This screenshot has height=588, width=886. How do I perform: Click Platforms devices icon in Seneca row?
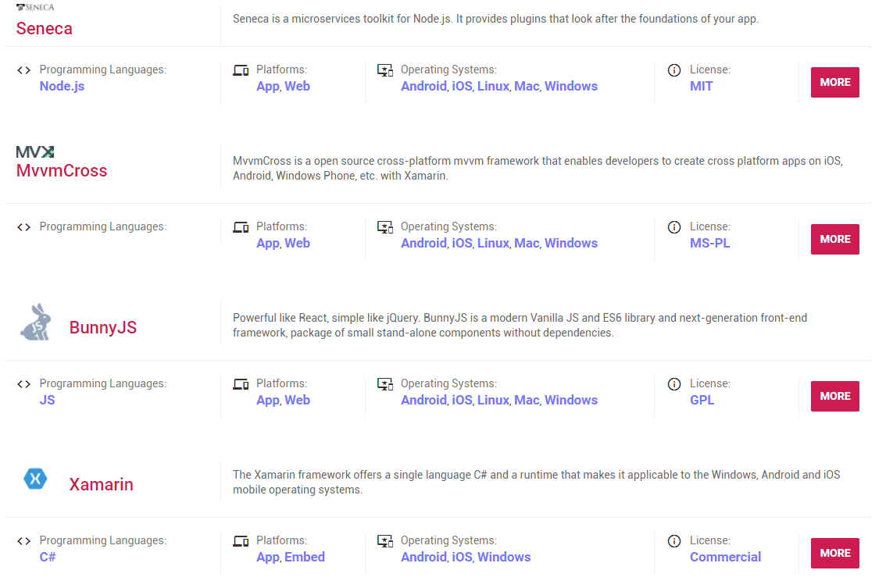[x=241, y=70]
